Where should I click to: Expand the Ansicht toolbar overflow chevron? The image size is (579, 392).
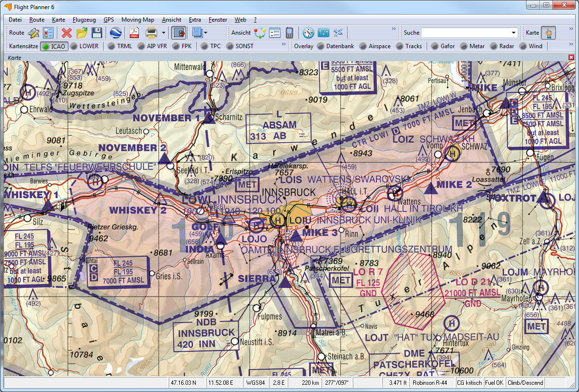pyautogui.click(x=393, y=29)
